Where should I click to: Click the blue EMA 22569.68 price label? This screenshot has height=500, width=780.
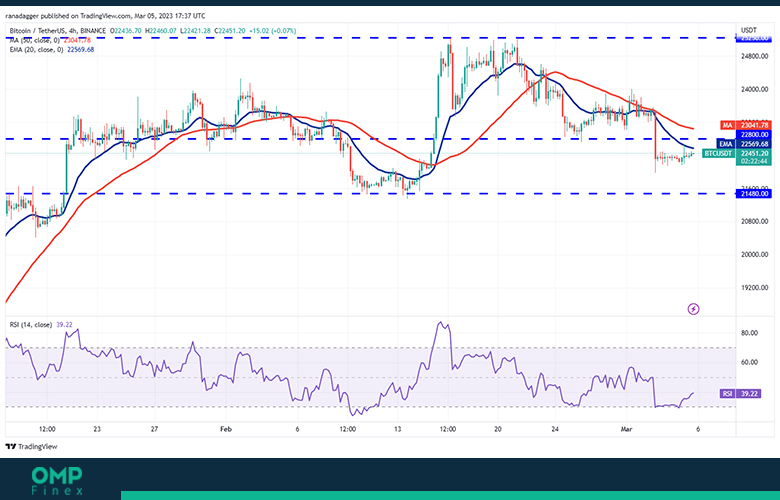pyautogui.click(x=745, y=144)
